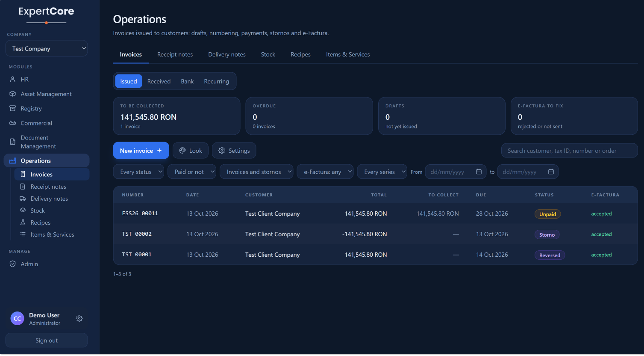Switch to the Delivery notes top tab
Screen dimensions: 644x356
[227, 55]
